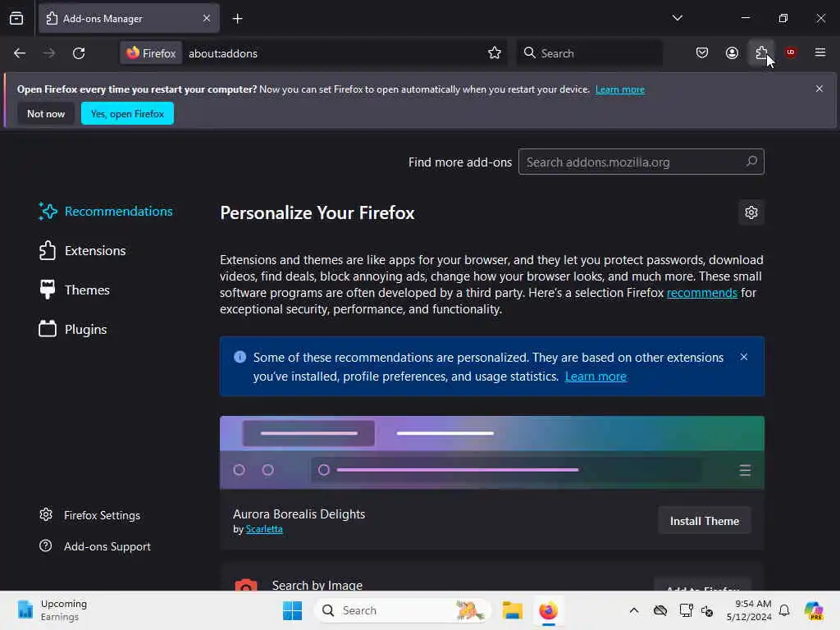Open Add-ons Support in the sidebar

[x=95, y=546]
